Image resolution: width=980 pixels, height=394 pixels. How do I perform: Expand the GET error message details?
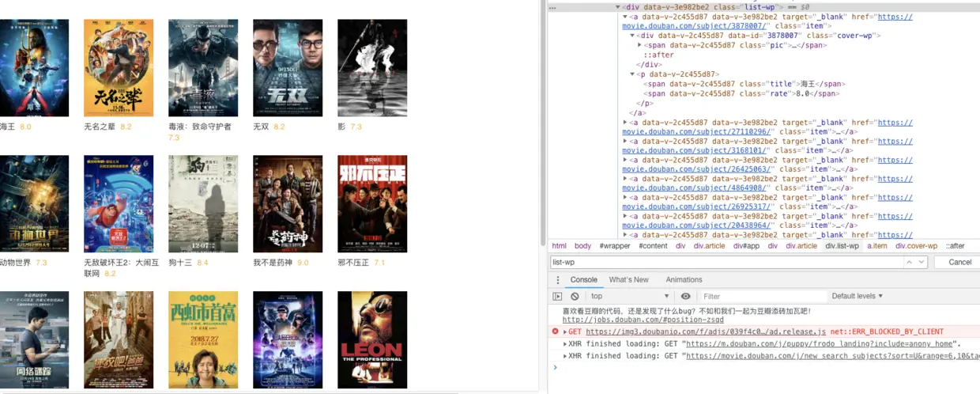tap(565, 332)
